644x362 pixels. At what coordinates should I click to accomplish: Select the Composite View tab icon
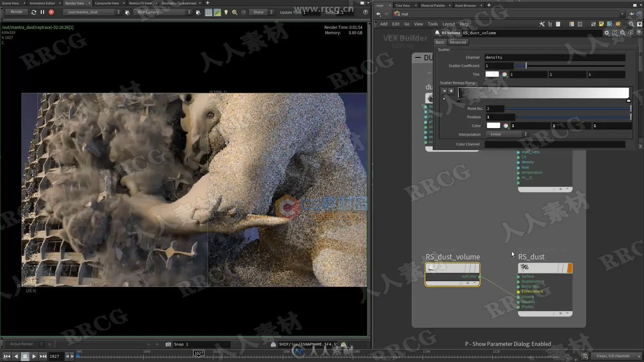point(107,3)
